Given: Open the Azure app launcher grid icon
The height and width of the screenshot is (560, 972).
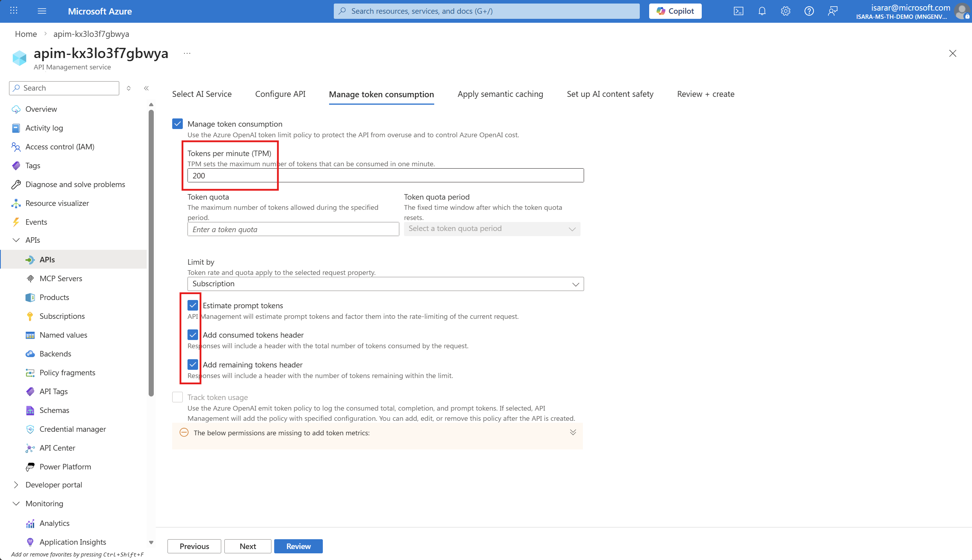Looking at the screenshot, I should [x=14, y=11].
